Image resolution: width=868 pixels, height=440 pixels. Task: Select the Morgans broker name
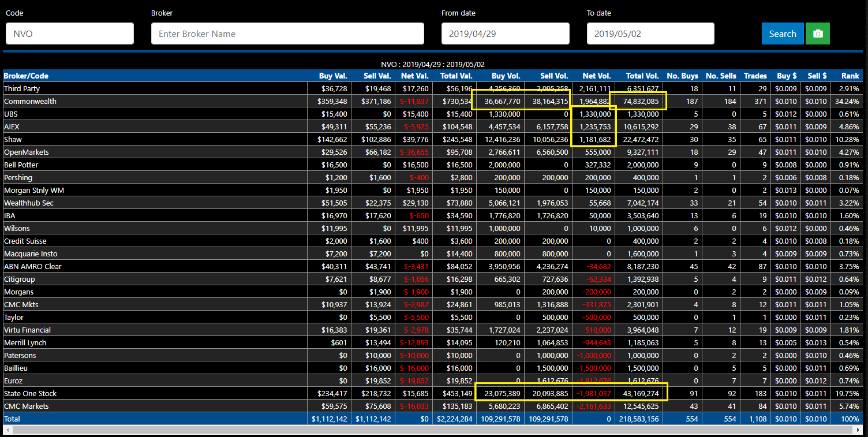pyautogui.click(x=18, y=292)
